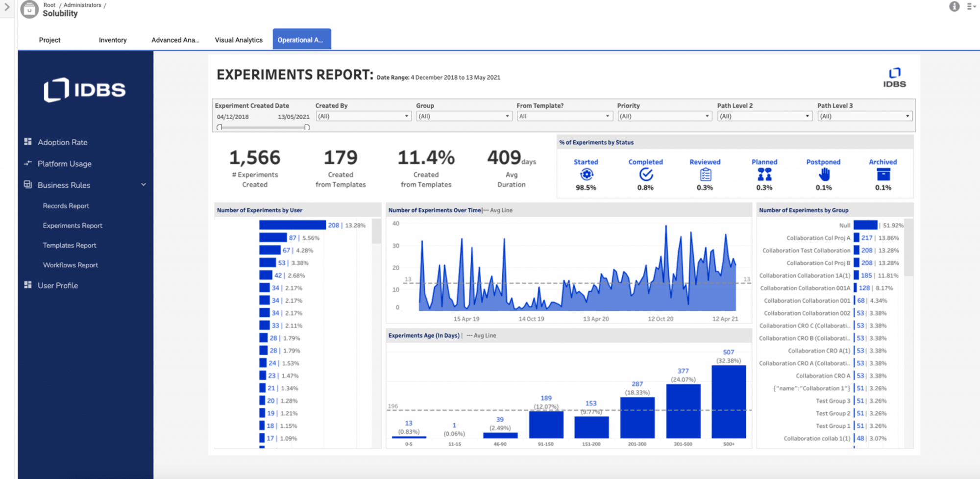This screenshot has height=479, width=980.
Task: Collapse the Business Rules section
Action: click(x=144, y=185)
